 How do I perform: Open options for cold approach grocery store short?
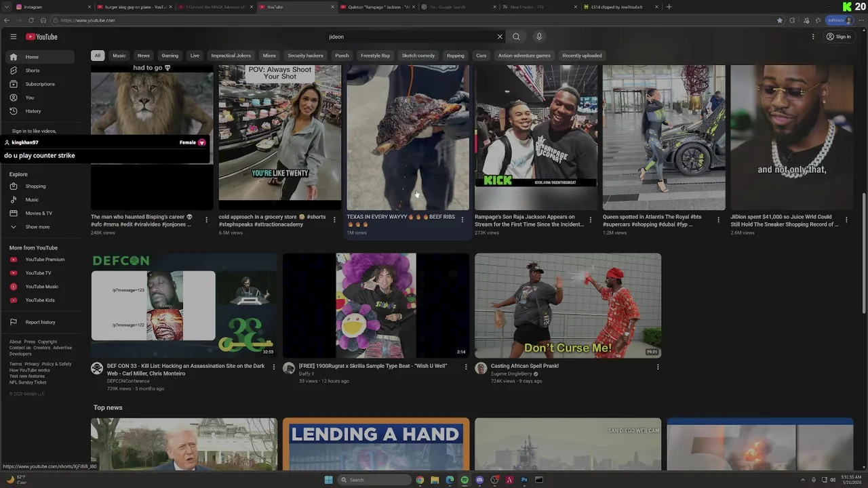(334, 220)
